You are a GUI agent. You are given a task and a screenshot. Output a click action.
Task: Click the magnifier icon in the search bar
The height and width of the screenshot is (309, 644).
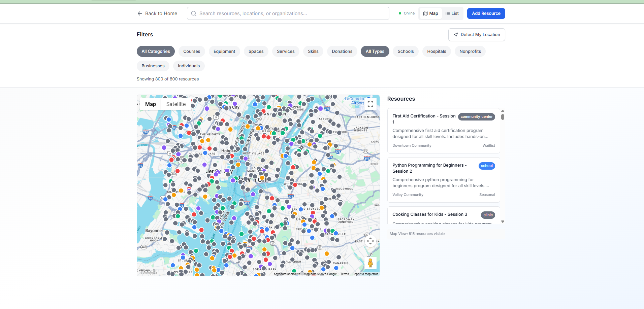[x=194, y=13]
